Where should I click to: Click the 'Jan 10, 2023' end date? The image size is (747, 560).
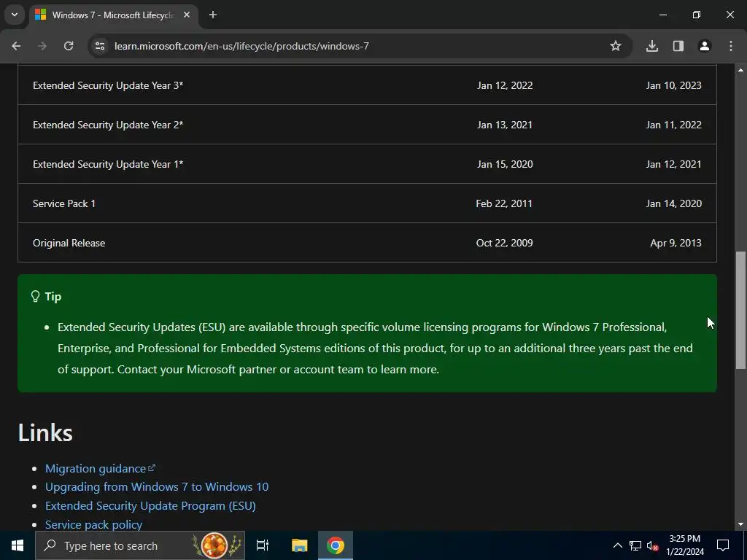pyautogui.click(x=673, y=86)
